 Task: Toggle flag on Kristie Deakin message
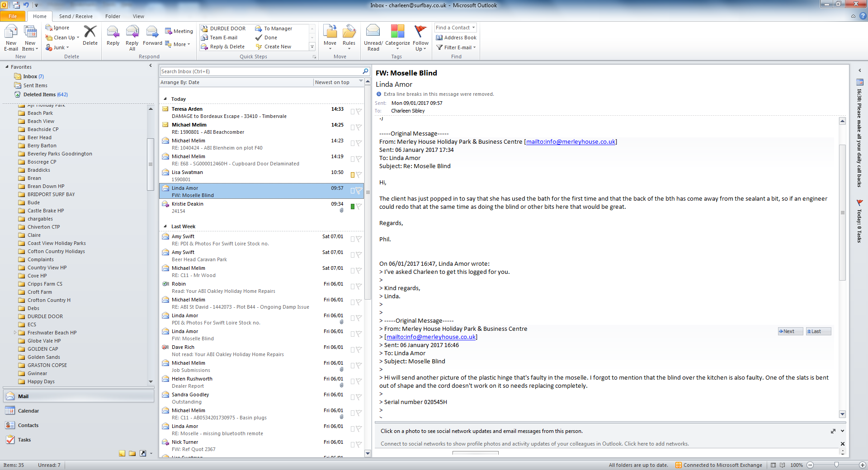(x=359, y=206)
